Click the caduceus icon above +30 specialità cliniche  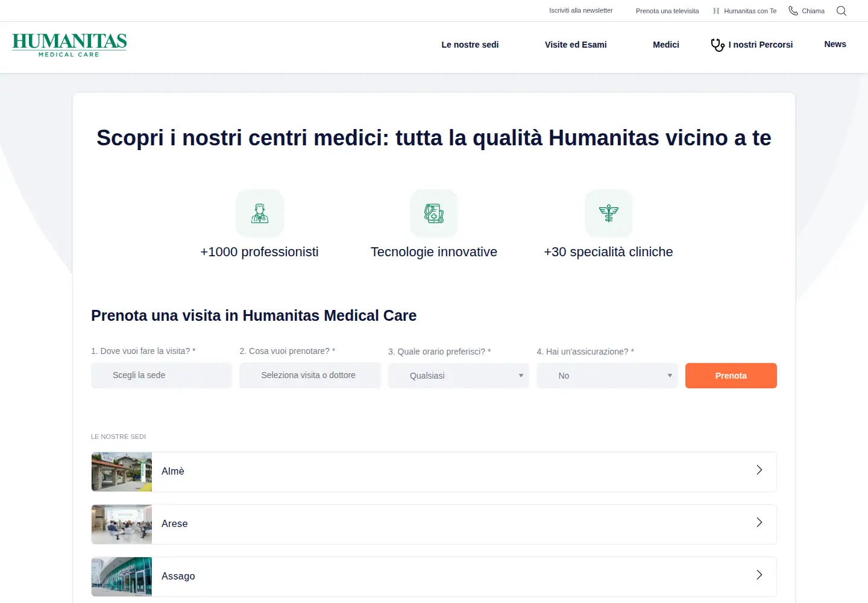point(609,213)
